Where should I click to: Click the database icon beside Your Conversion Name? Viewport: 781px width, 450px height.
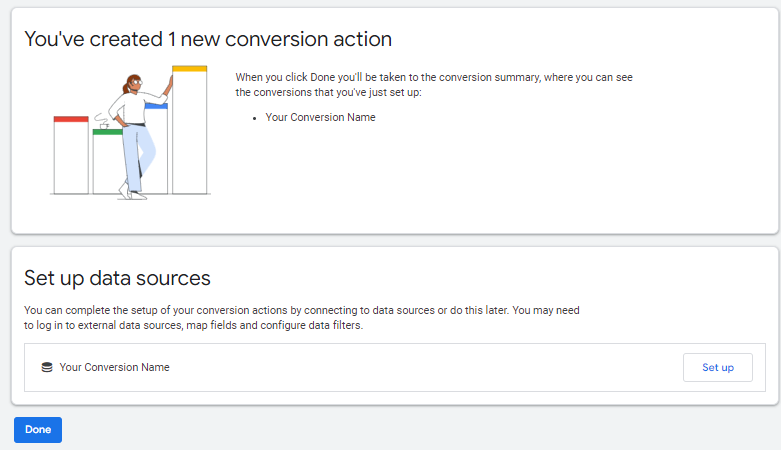46,367
